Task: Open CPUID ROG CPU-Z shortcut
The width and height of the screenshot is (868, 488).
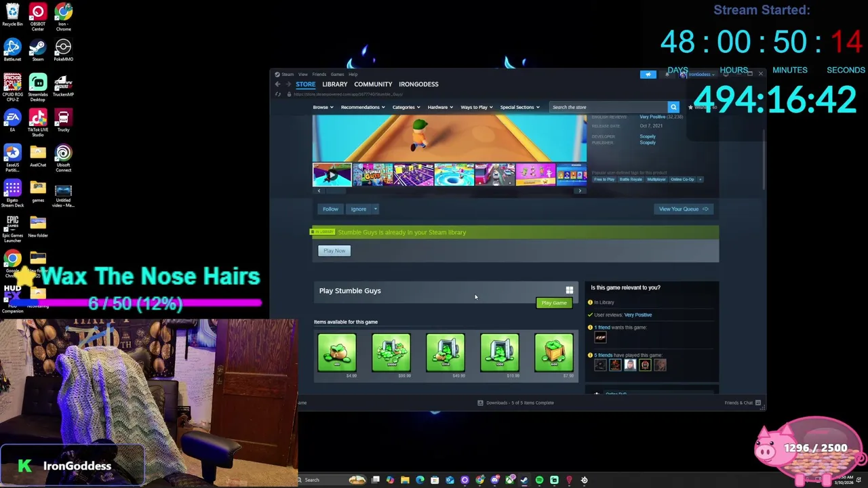Action: [12, 87]
